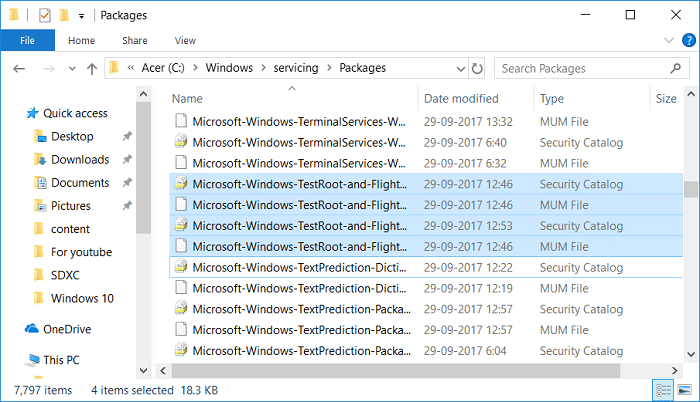Click the Up one level arrow
Viewport: 700px width, 402px height.
pos(92,69)
